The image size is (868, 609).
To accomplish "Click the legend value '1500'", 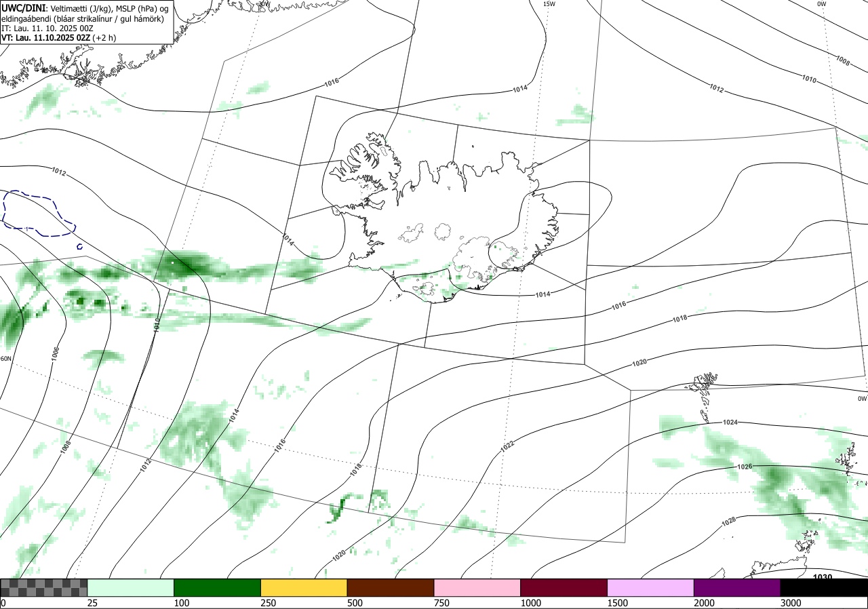I will (x=618, y=603).
